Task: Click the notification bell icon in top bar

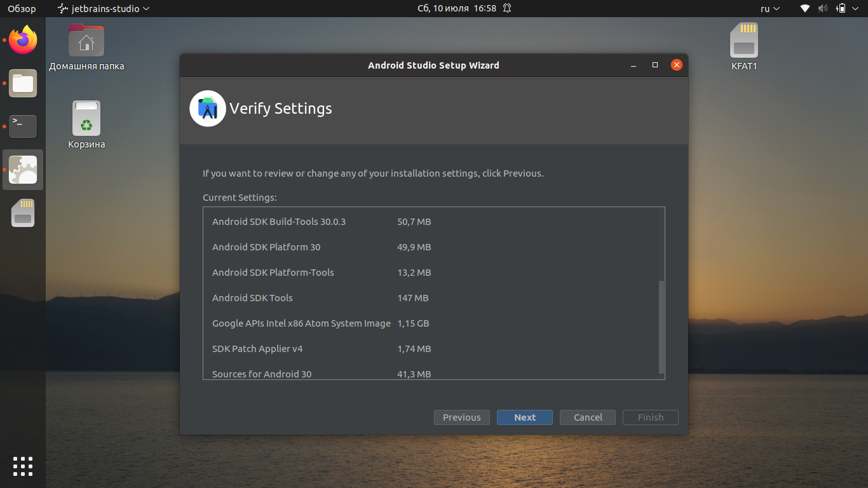Action: [x=507, y=8]
